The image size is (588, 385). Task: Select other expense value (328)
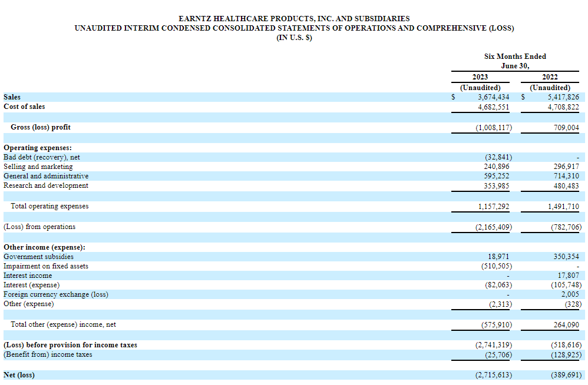573,304
